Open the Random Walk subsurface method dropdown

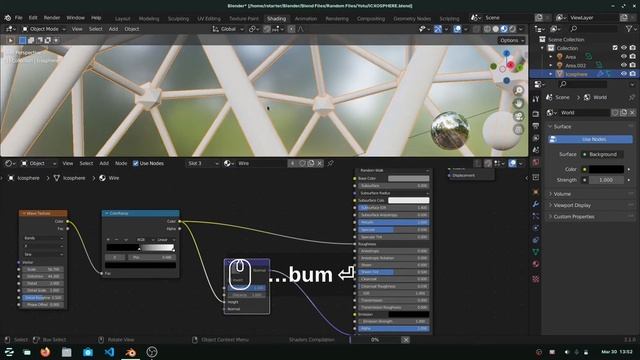tap(393, 170)
